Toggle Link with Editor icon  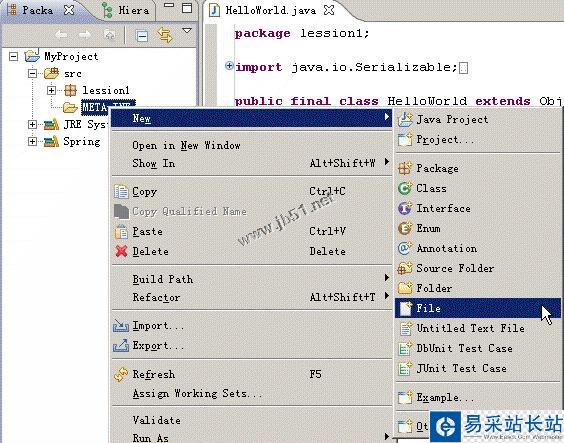coord(165,35)
